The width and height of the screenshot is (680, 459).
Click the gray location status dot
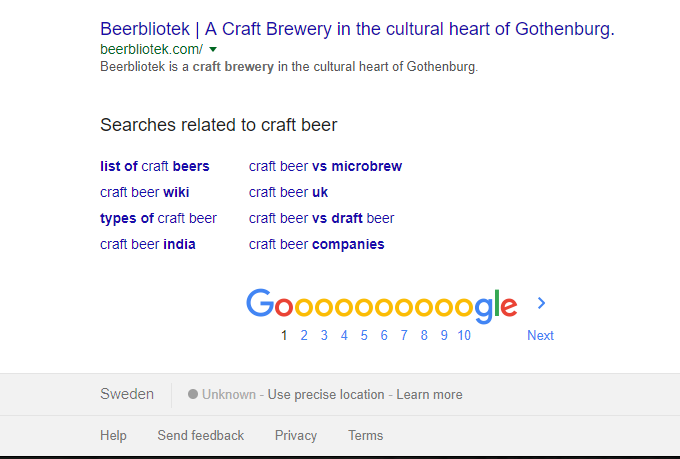[x=193, y=394]
